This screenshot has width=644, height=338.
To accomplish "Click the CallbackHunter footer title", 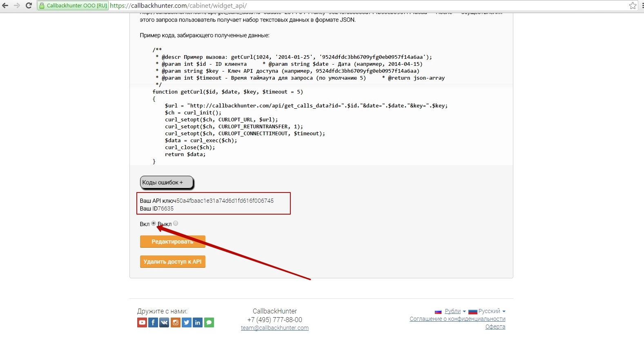I will pos(275,311).
